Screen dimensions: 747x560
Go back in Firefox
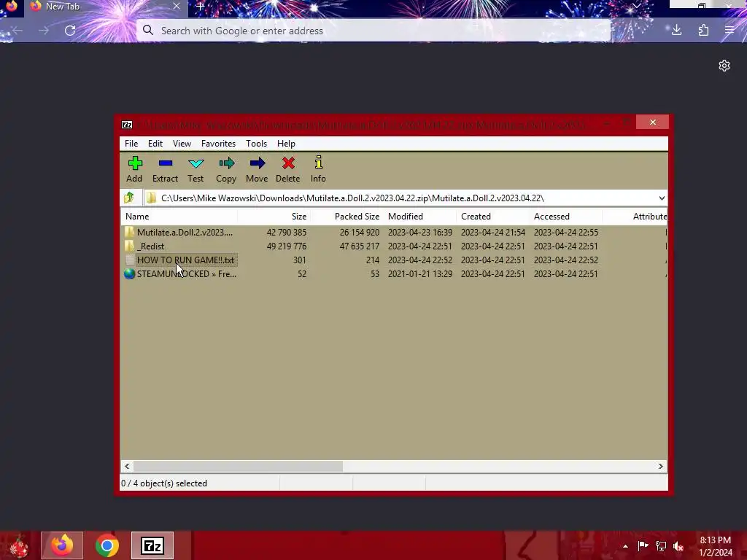coord(18,31)
